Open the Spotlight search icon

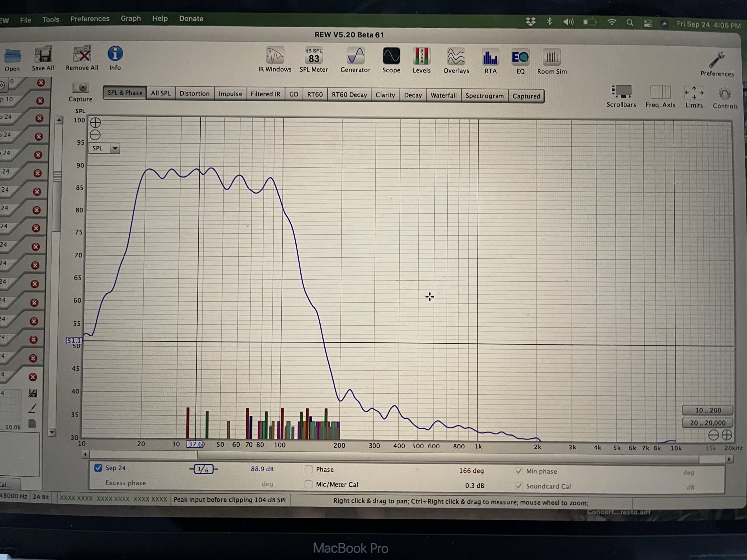coord(630,23)
